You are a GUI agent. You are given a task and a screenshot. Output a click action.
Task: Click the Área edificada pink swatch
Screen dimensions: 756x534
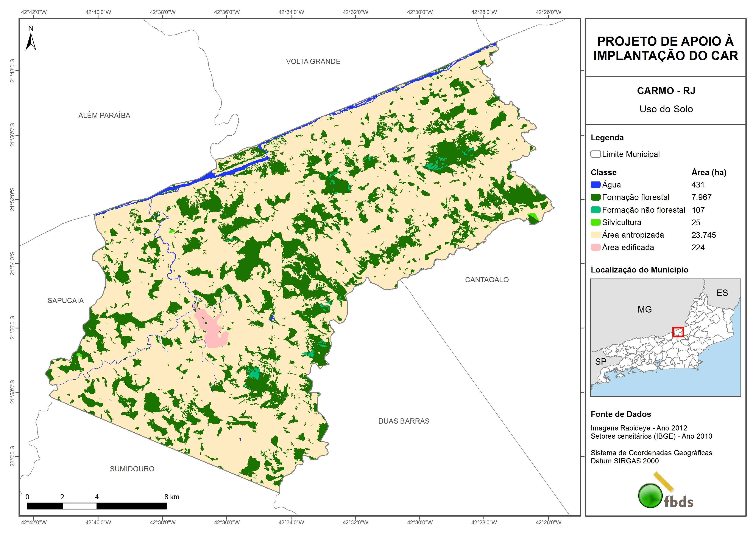tap(595, 247)
